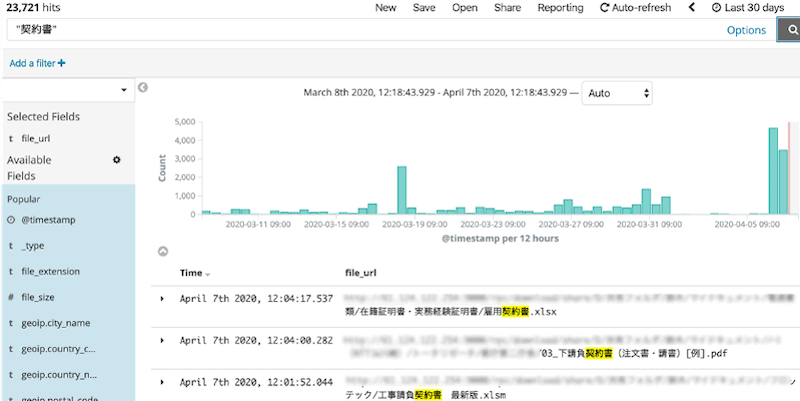The width and height of the screenshot is (800, 401).
Task: Click the type icon beside file_size field
Action: coord(11,297)
